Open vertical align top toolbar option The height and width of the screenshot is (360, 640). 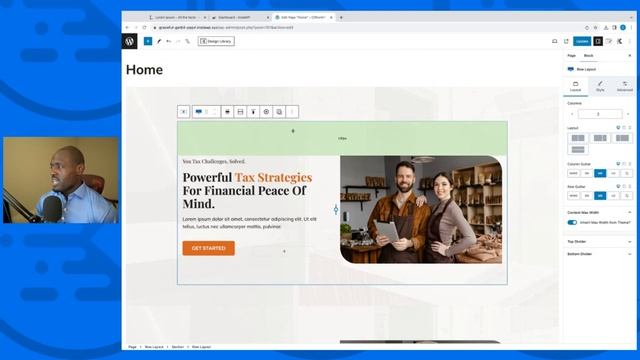[x=253, y=112]
